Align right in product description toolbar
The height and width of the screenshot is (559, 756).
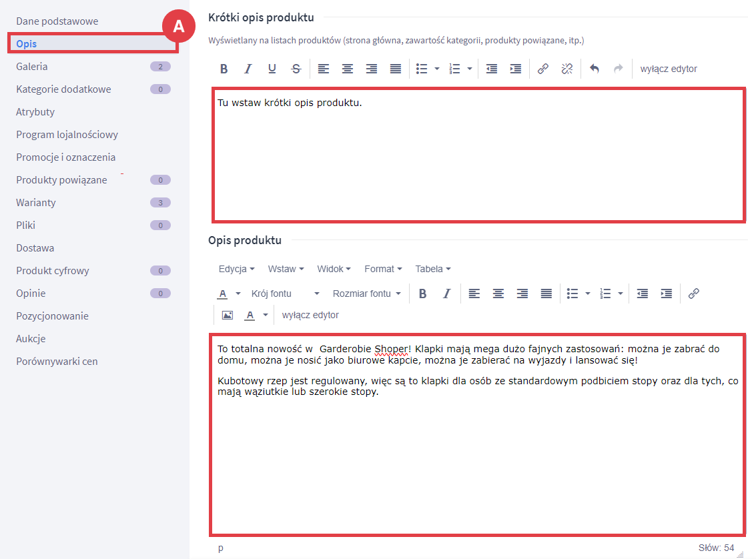tap(522, 294)
